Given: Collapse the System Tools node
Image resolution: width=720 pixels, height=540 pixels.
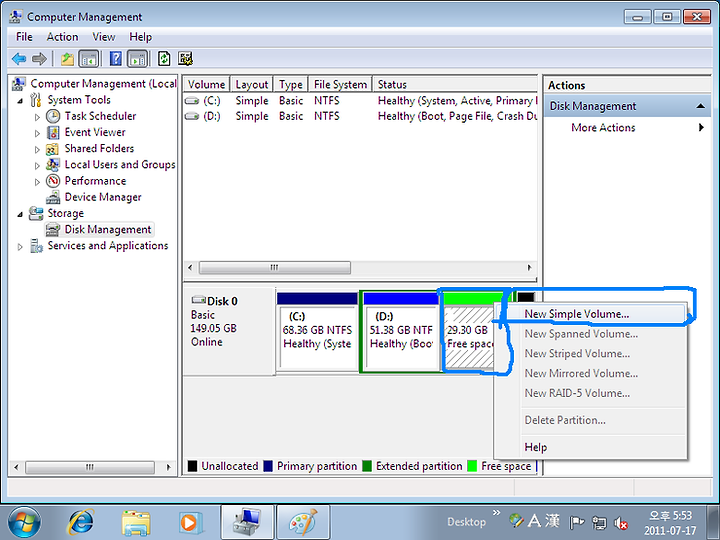Looking at the screenshot, I should pos(20,101).
